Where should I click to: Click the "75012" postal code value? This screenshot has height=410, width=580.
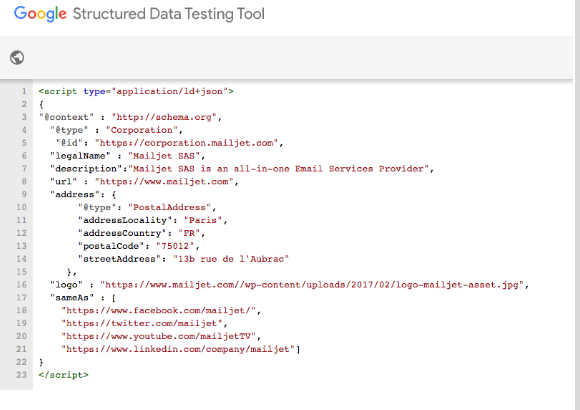175,246
